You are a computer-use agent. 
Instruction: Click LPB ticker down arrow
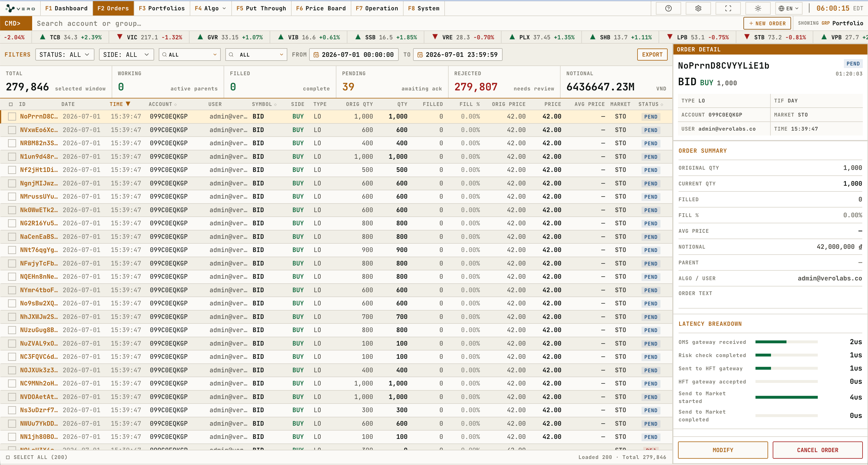tap(670, 37)
